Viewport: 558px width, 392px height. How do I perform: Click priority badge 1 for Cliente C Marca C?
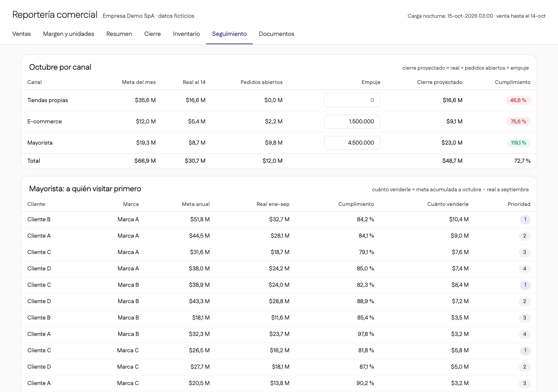pyautogui.click(x=525, y=351)
